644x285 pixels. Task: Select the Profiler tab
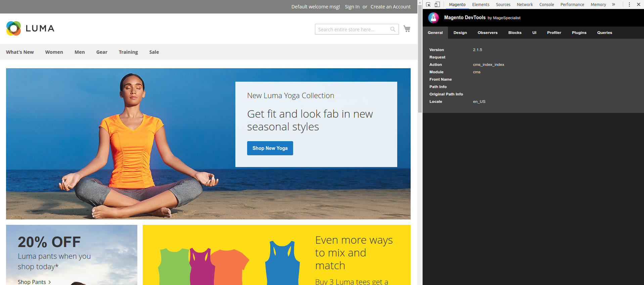(x=554, y=33)
